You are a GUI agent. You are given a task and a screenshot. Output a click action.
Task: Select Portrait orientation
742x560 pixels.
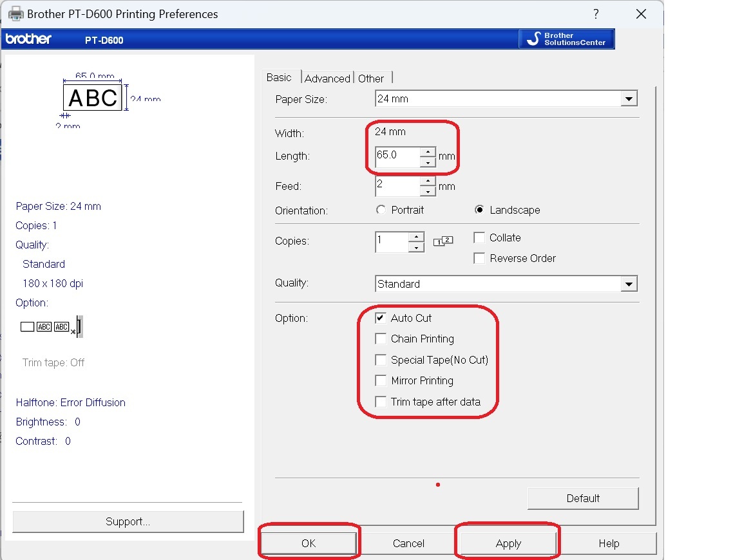coord(381,210)
